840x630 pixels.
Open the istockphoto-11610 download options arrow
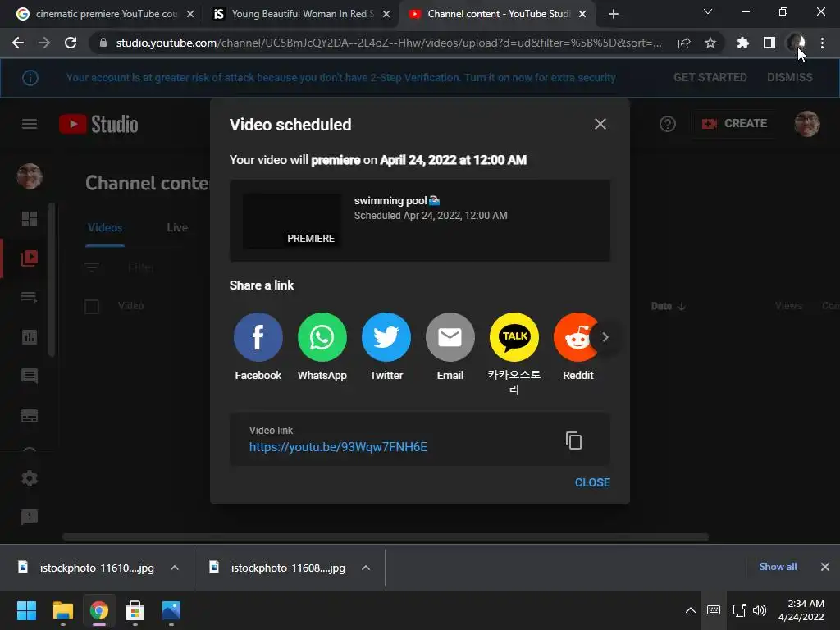[x=175, y=568]
